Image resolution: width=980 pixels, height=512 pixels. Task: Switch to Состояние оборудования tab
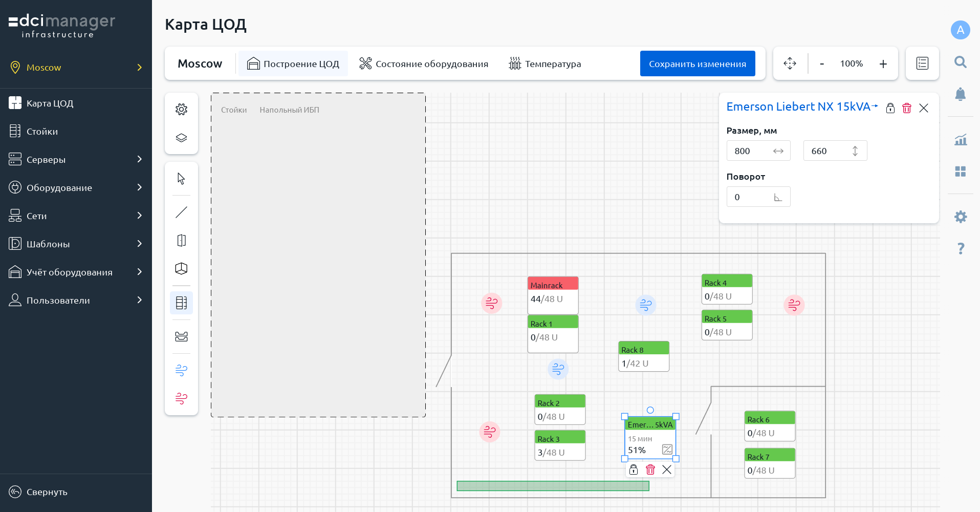coord(424,64)
